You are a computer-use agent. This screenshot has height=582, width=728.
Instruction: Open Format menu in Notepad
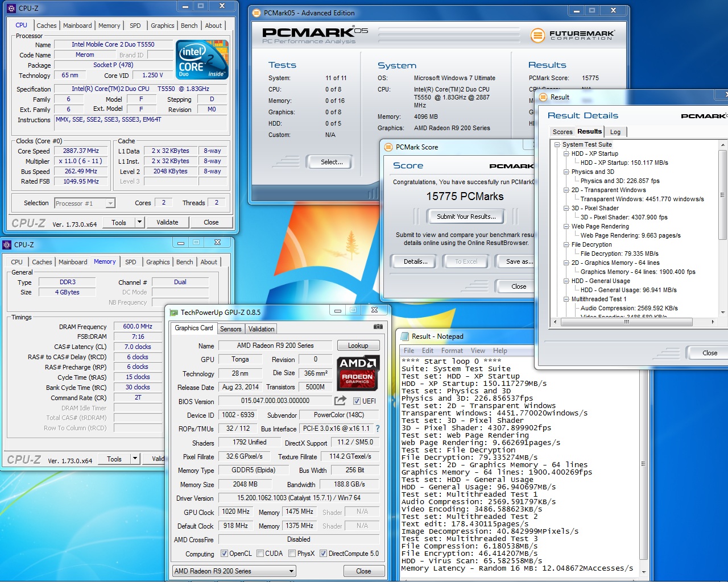pyautogui.click(x=452, y=351)
